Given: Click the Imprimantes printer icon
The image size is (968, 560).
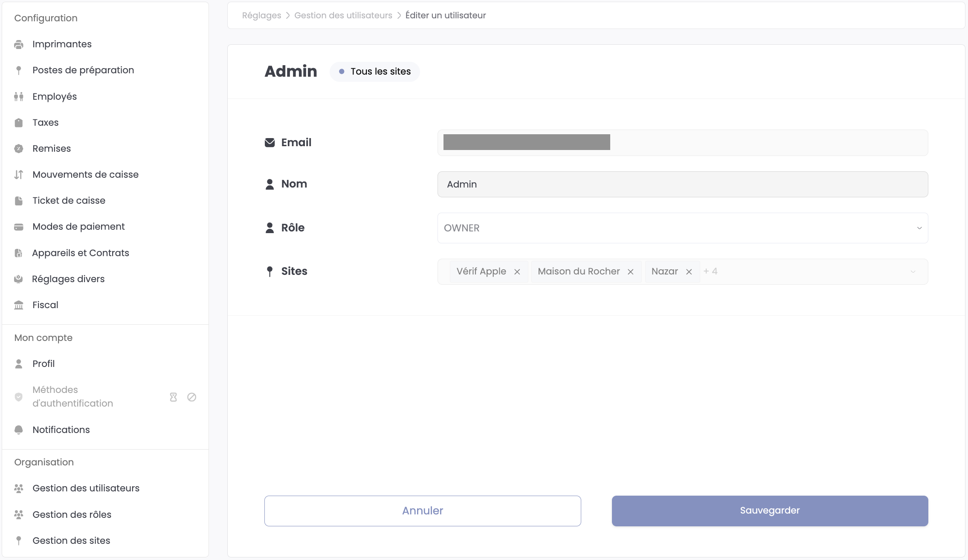Looking at the screenshot, I should (x=19, y=44).
